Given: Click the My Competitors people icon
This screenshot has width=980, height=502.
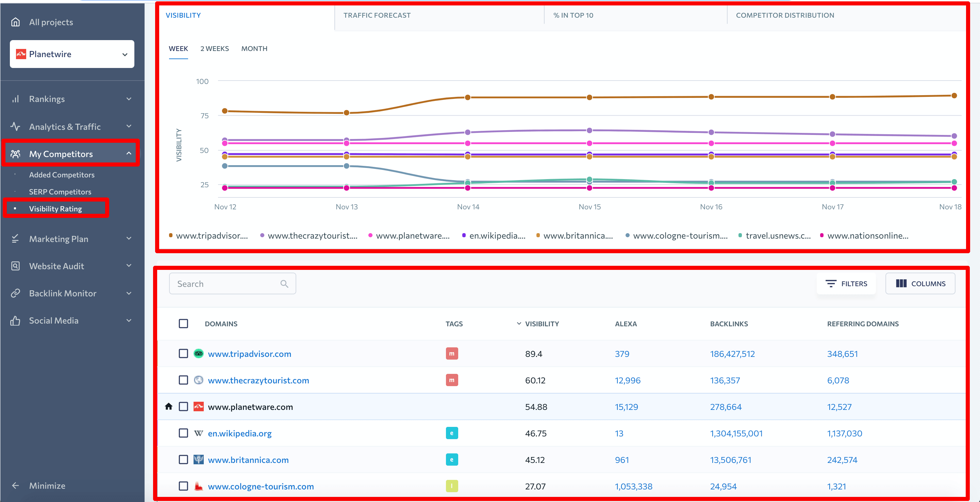Looking at the screenshot, I should tap(15, 154).
